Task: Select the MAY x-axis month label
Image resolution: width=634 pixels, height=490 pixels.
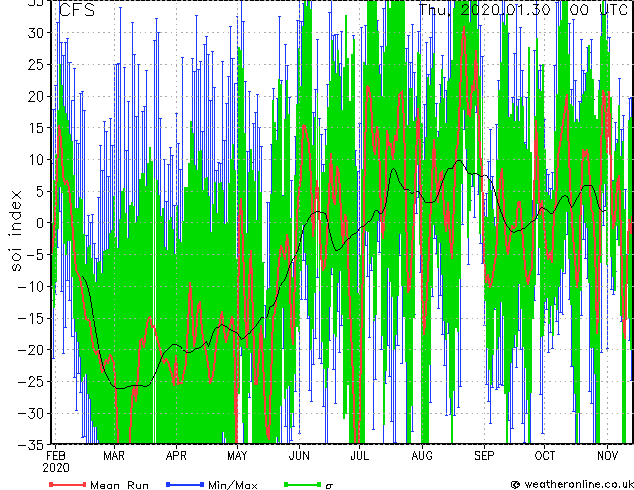Action: [237, 456]
